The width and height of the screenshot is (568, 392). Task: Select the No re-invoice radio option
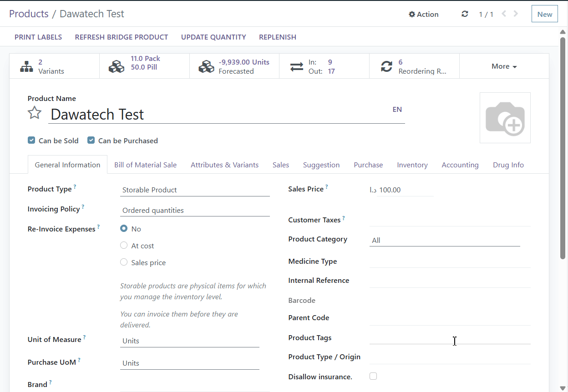[x=124, y=228]
